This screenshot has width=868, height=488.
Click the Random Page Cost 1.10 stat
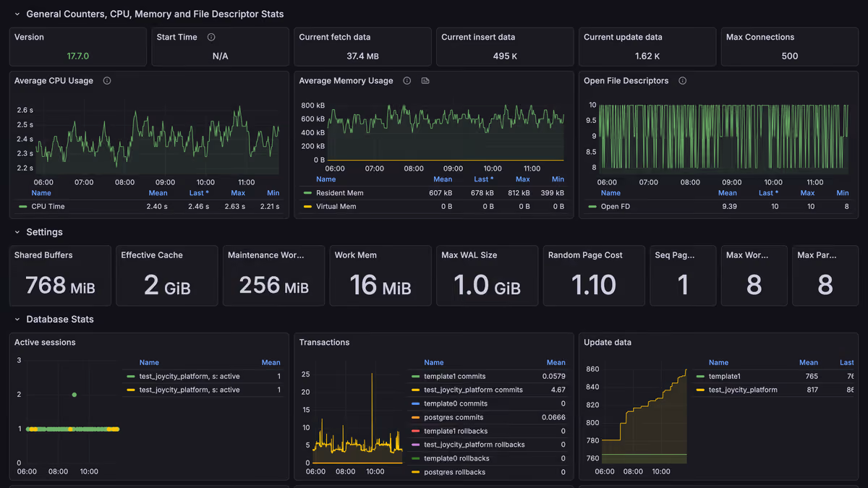point(594,286)
